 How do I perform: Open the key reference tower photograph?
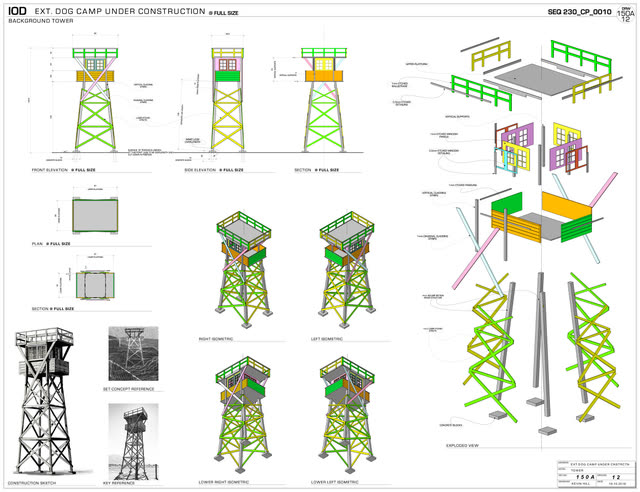[x=133, y=442]
